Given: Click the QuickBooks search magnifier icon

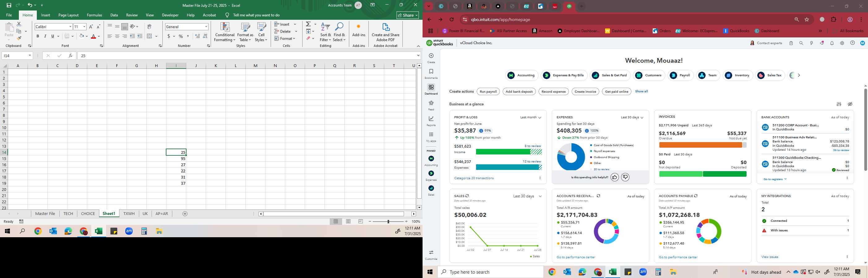Looking at the screenshot, I should point(801,43).
